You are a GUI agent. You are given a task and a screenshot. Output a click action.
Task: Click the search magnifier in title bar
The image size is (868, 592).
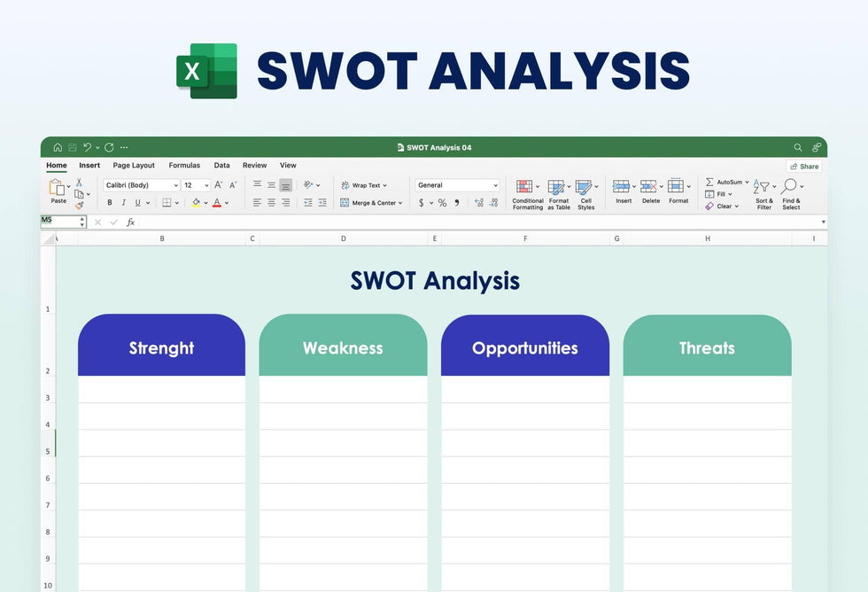tap(797, 147)
